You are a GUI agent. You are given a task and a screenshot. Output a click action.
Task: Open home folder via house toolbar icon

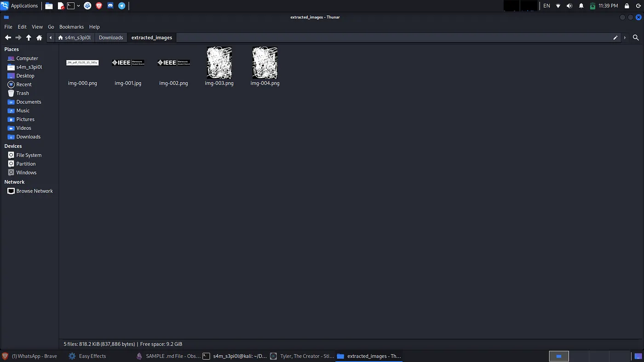pos(39,38)
